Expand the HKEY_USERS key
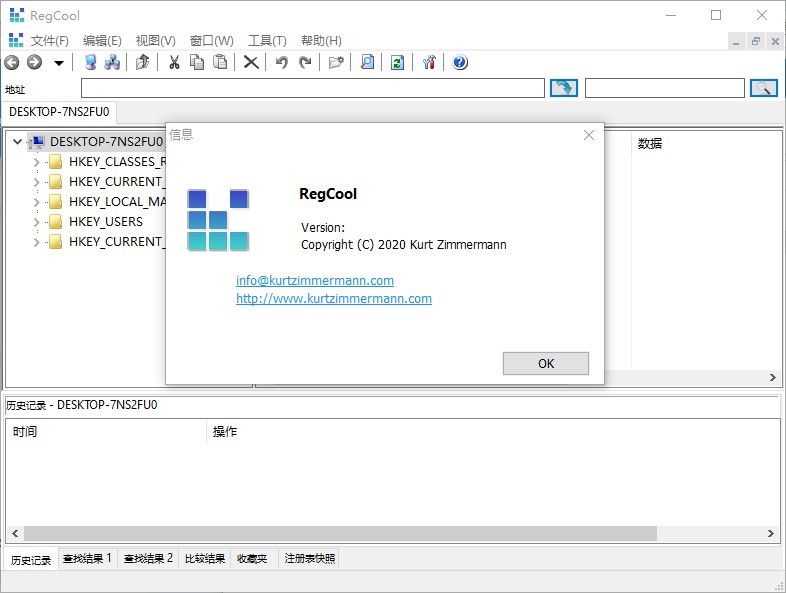786x593 pixels. [x=36, y=222]
